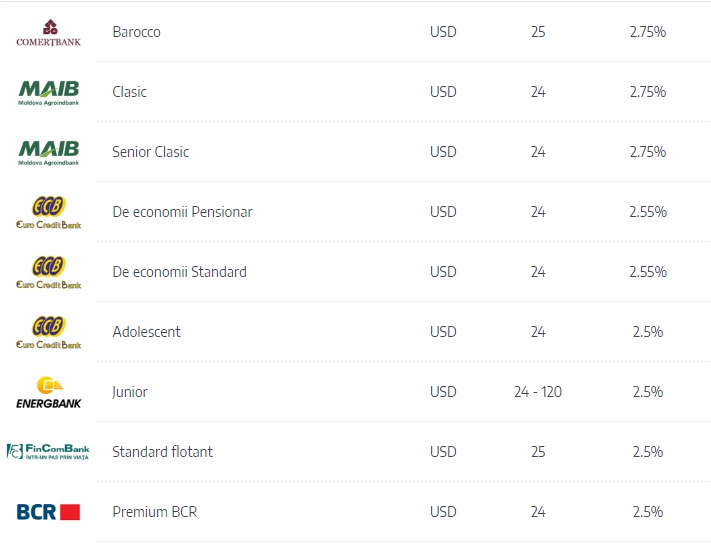
Task: Click the Energbank logo
Action: [x=49, y=392]
